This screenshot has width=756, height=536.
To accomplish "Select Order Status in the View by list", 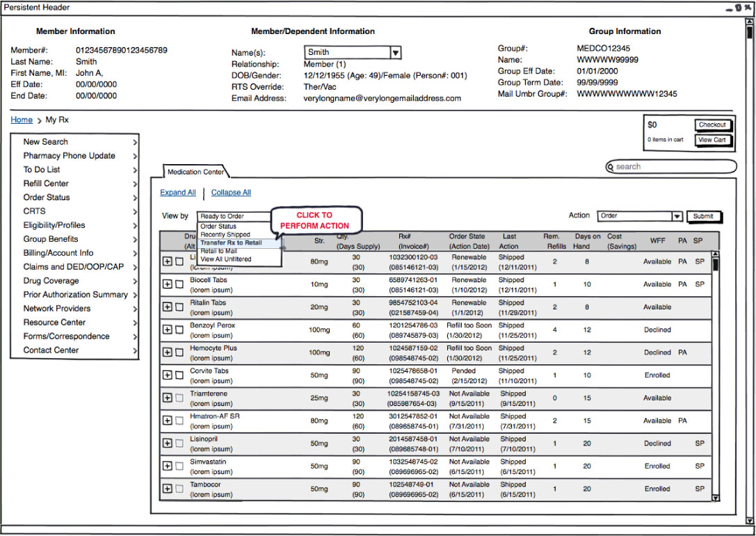I will pos(218,226).
